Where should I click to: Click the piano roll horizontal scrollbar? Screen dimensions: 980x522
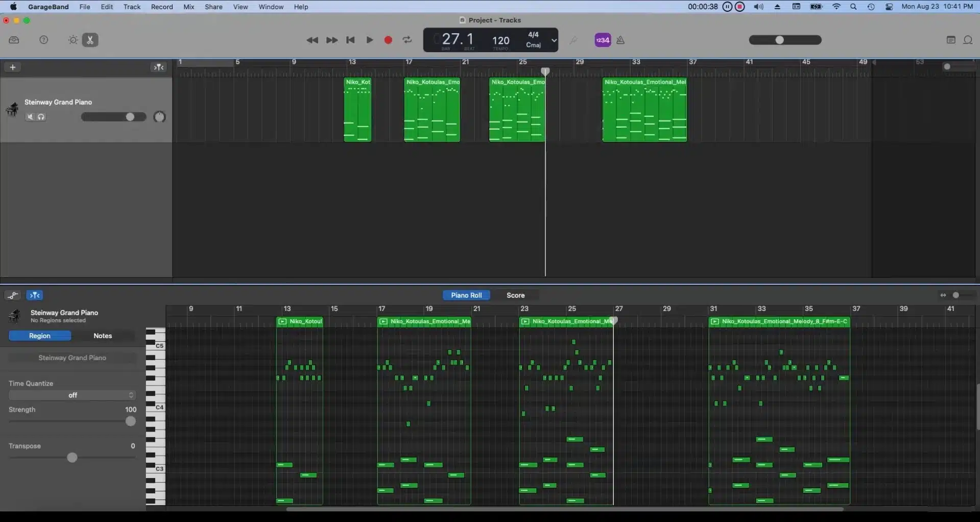(564, 509)
